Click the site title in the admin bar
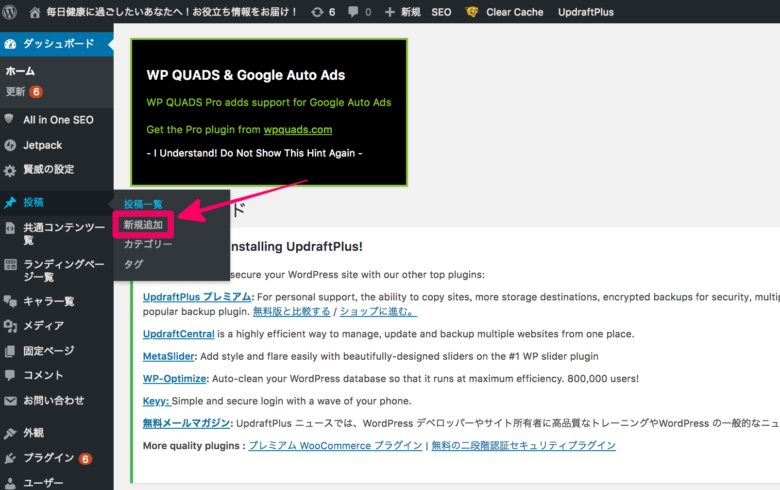This screenshot has height=490, width=780. click(x=172, y=12)
